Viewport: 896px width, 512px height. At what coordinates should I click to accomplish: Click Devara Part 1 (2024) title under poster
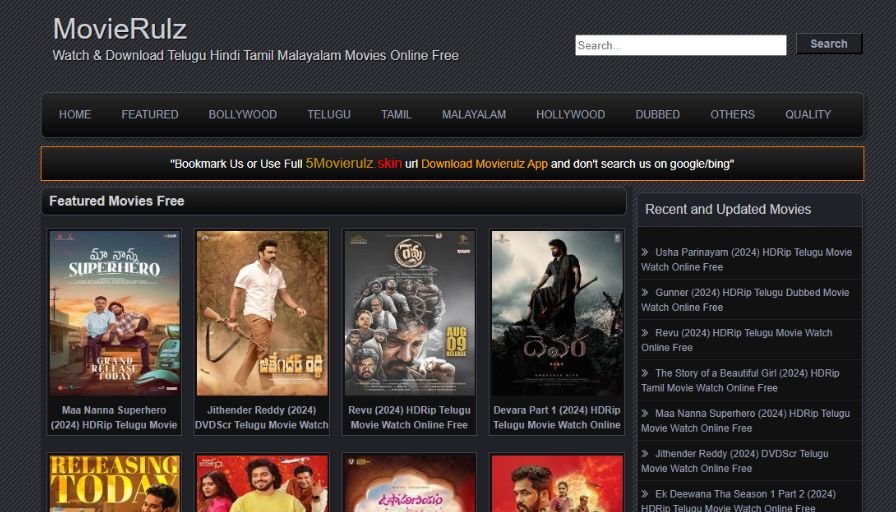tap(557, 418)
